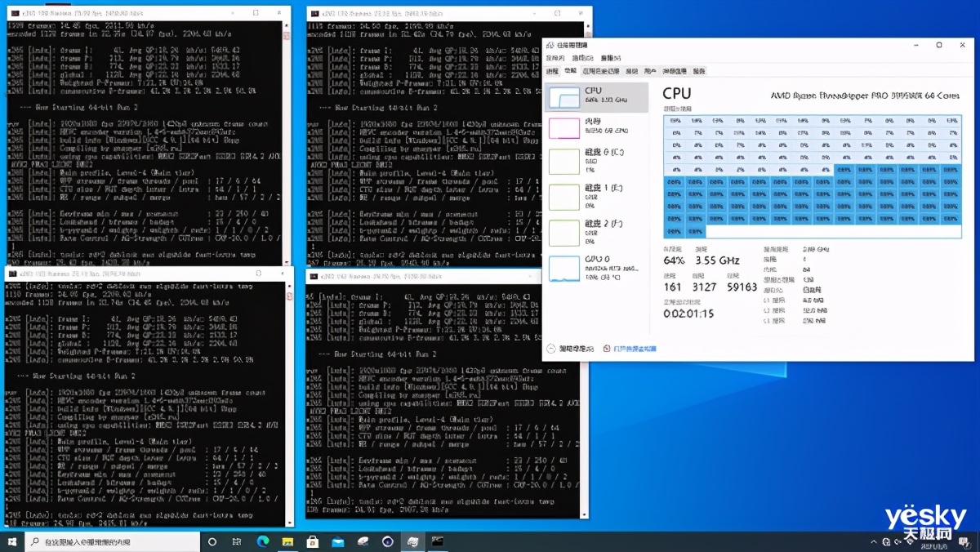Open Microsoft Edge from the taskbar
This screenshot has height=552, width=980.
(263, 541)
